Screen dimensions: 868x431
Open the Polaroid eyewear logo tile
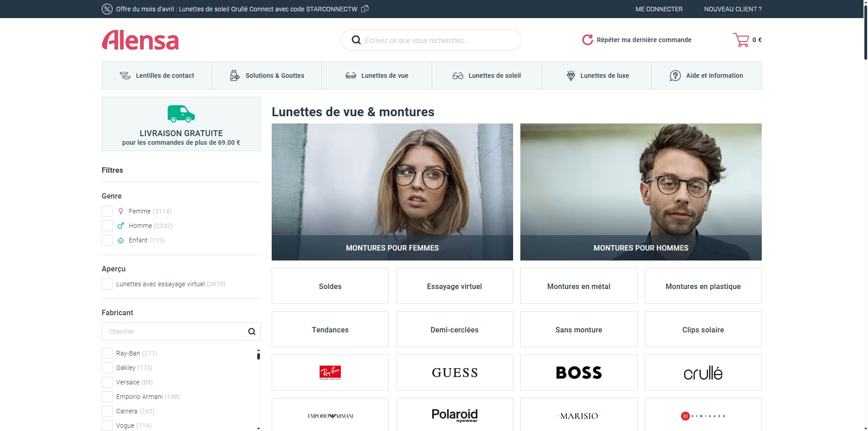(454, 415)
